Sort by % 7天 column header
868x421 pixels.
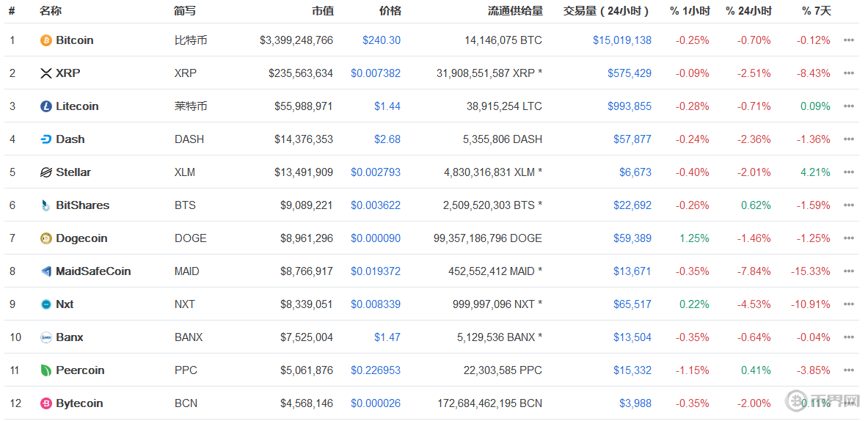[x=817, y=11]
